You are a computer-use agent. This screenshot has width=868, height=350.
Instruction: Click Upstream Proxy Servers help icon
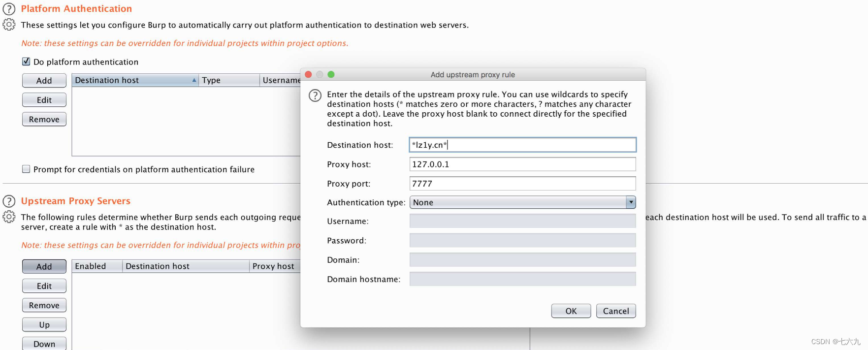coord(9,201)
